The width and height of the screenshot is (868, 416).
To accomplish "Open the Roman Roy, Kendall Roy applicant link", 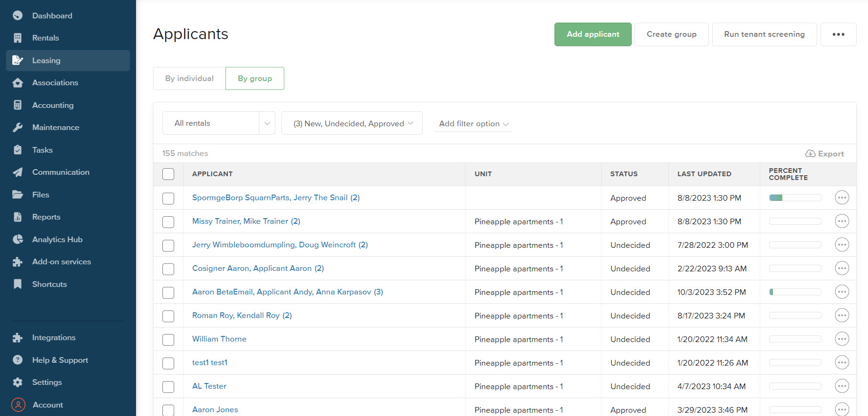I will [x=242, y=316].
